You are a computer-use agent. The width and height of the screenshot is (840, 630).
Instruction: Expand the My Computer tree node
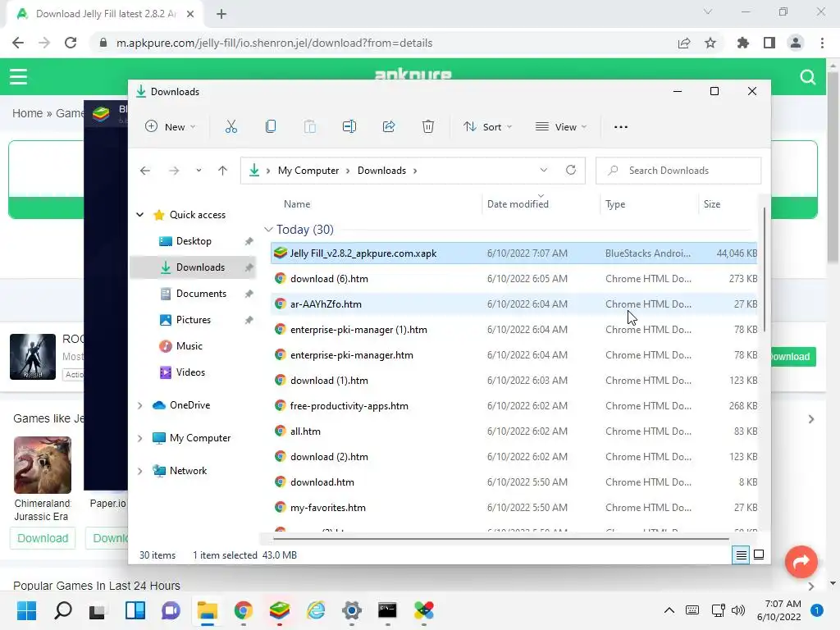[x=139, y=438]
